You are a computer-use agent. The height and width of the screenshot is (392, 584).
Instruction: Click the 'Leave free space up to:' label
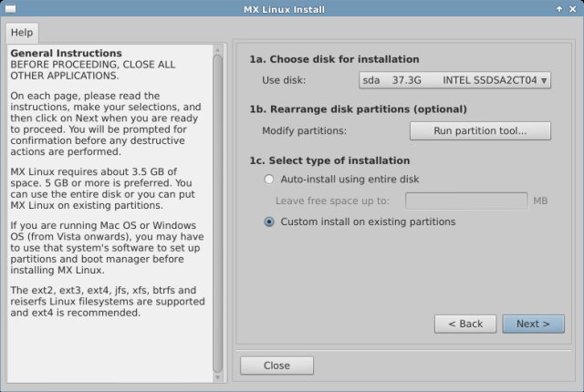tap(332, 201)
